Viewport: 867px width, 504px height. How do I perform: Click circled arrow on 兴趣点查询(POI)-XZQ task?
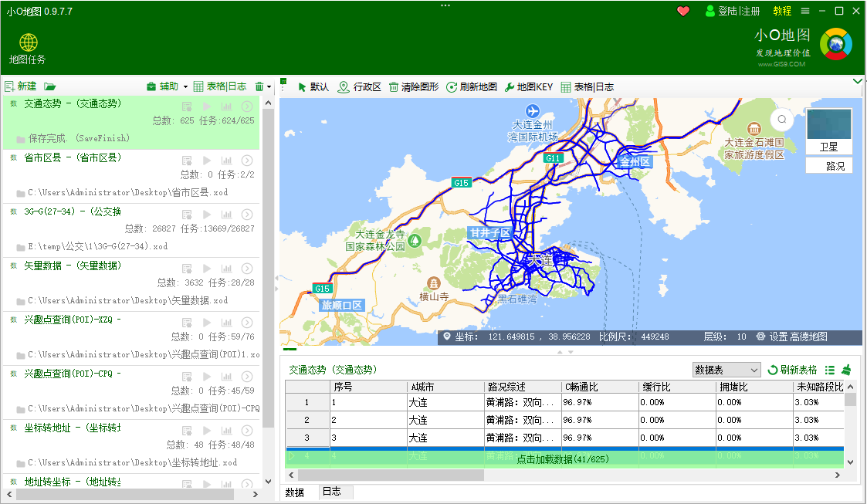(x=247, y=322)
